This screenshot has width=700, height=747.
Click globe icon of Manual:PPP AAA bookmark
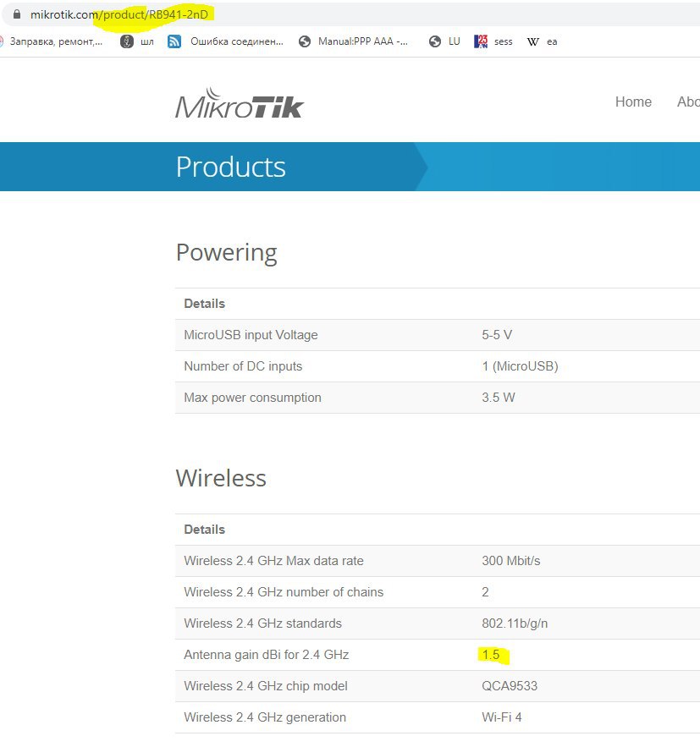pyautogui.click(x=305, y=41)
